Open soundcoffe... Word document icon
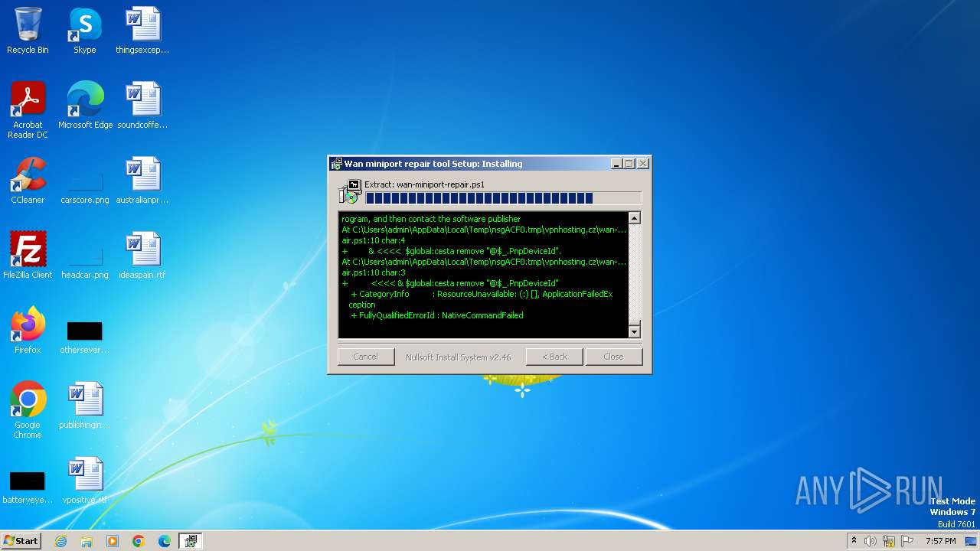 click(142, 106)
